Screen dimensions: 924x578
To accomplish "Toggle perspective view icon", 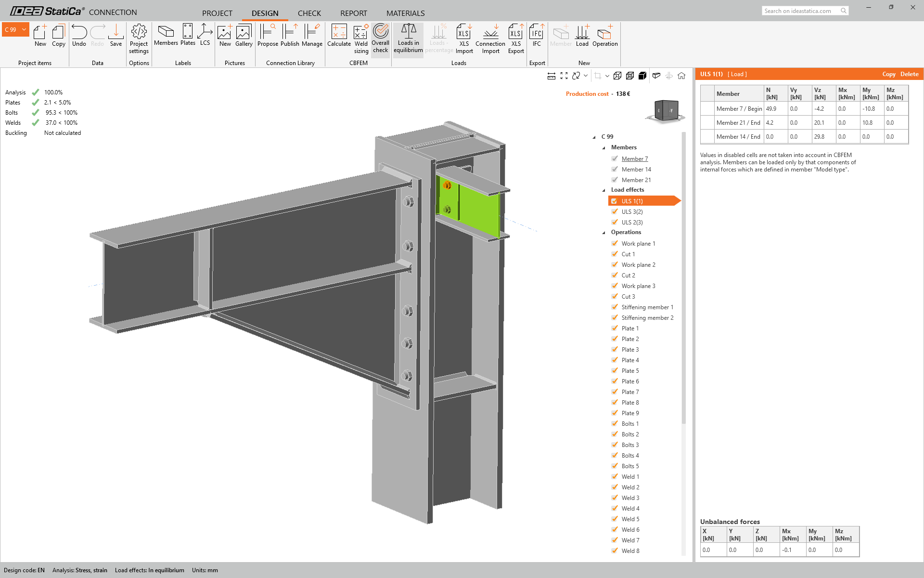I will [x=656, y=76].
